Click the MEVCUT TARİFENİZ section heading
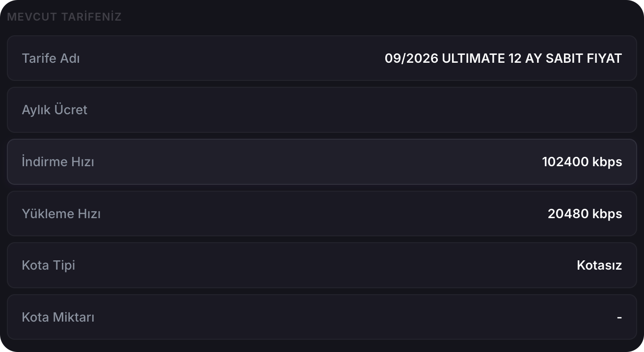This screenshot has width=644, height=352. pyautogui.click(x=64, y=17)
